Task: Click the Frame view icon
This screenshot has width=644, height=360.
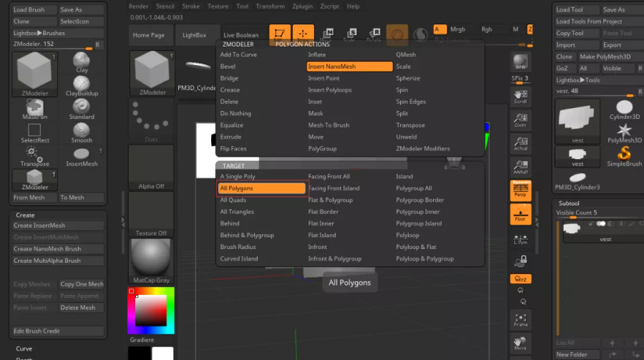Action: point(520,320)
